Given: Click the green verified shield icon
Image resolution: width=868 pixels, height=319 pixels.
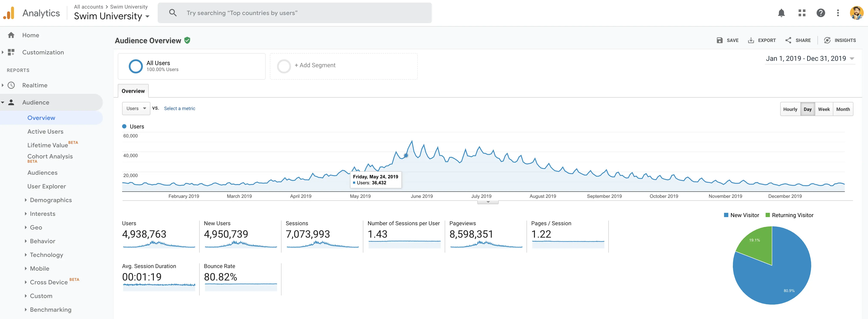Looking at the screenshot, I should click(187, 40).
